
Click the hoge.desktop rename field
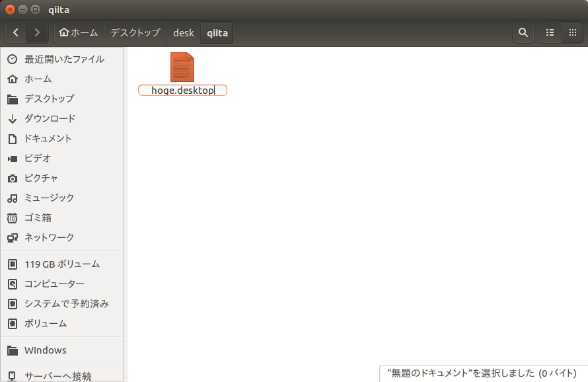[x=182, y=91]
